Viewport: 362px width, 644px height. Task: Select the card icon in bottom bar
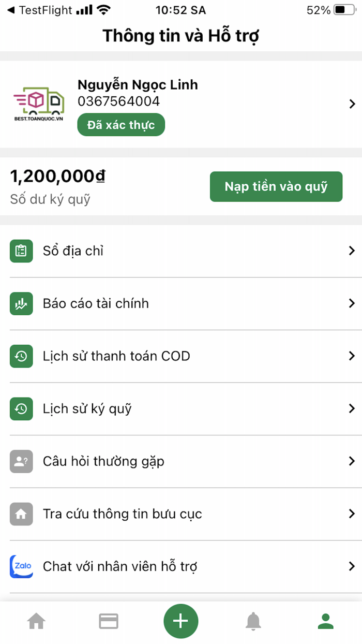point(108,621)
